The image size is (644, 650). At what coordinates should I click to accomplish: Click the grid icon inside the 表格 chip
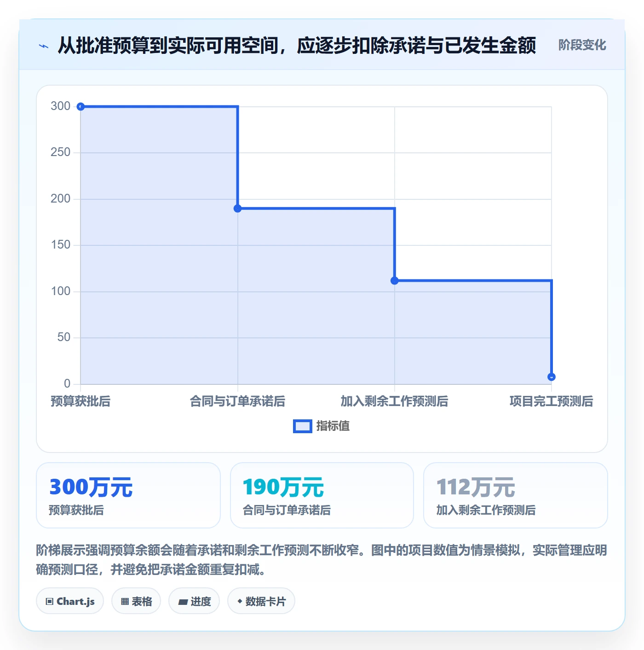coord(125,602)
